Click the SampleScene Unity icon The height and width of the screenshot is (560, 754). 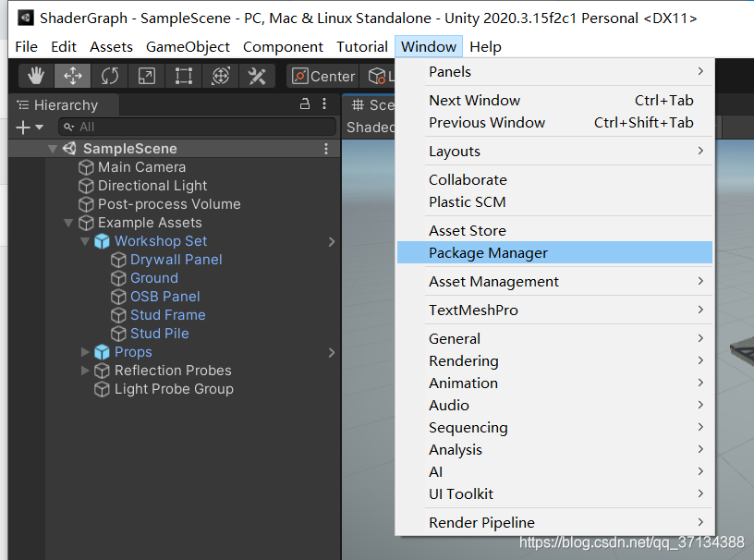69,148
